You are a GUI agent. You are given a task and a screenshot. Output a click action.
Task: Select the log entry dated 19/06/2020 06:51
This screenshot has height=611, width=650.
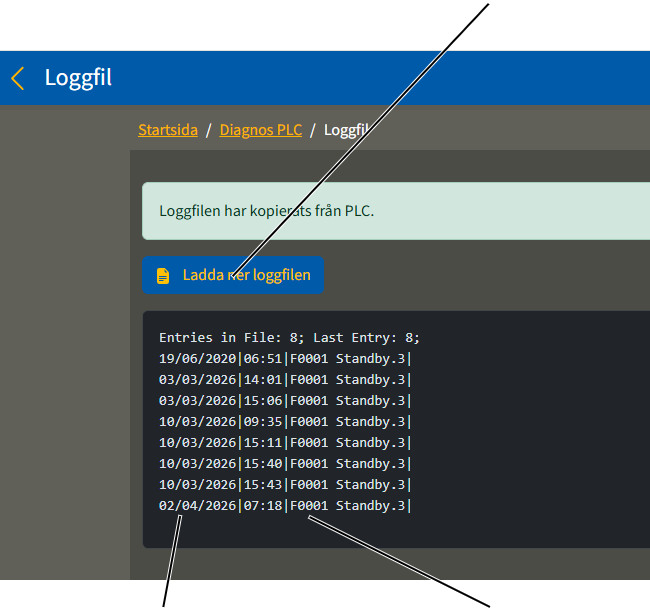coord(285,359)
